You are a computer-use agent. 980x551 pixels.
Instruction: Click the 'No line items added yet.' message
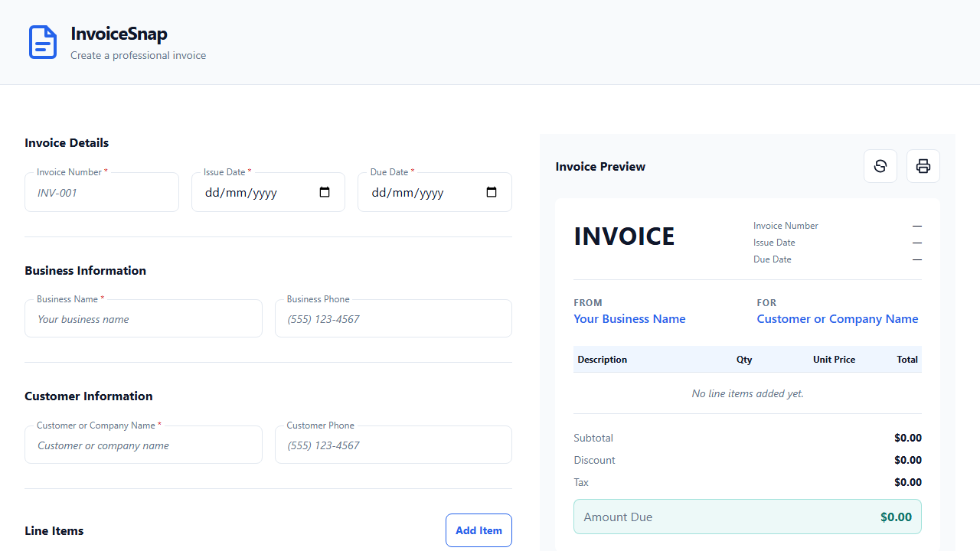coord(747,393)
